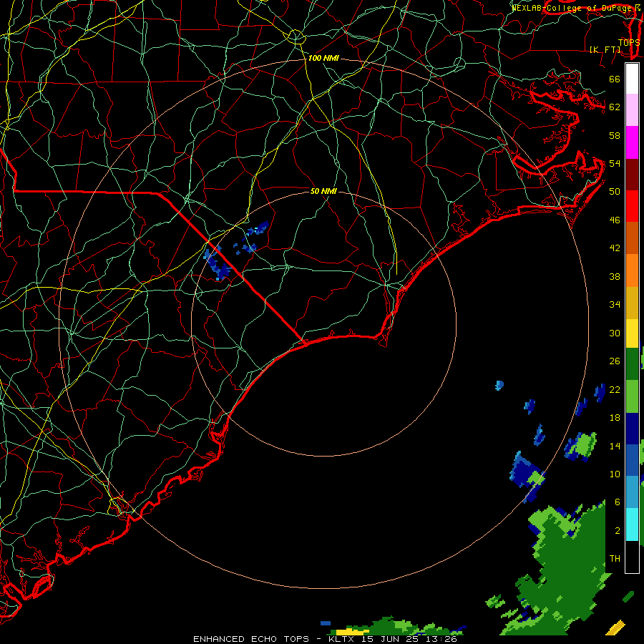Click the dark red 54 legend swatch

632,174
